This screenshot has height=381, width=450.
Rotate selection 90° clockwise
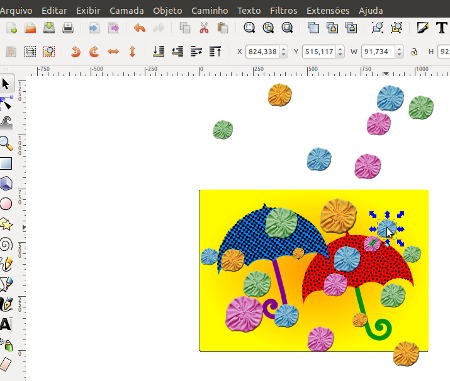tap(94, 52)
